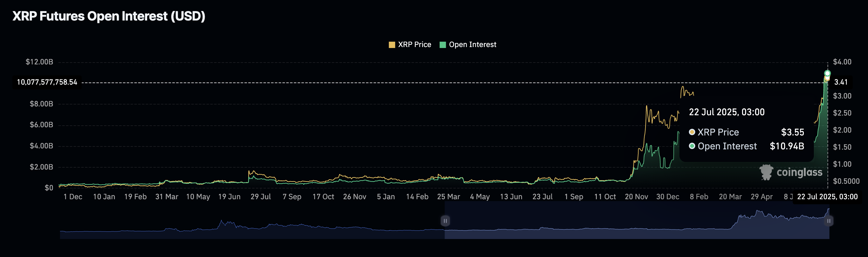Viewport: 868px width, 257px height.
Task: Click the XRP Price tooltip dot icon
Action: 692,132
